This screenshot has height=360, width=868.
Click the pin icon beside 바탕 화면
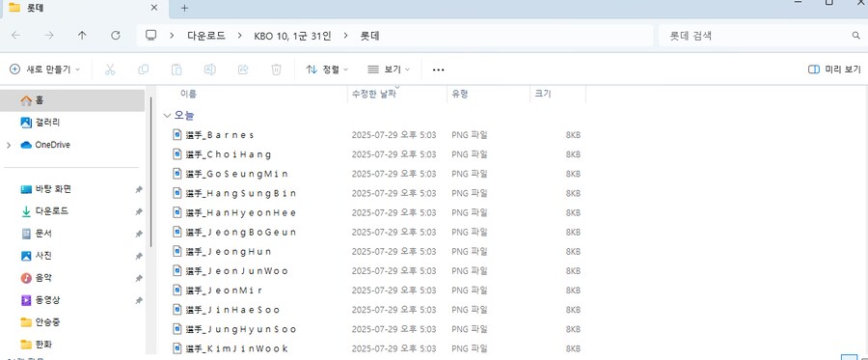(x=138, y=189)
